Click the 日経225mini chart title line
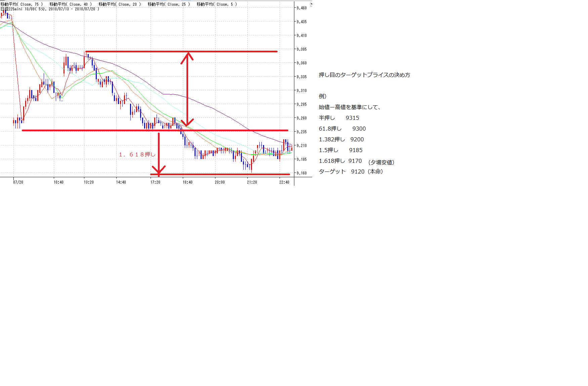Viewport: 588px width, 386px height. [x=50, y=9]
